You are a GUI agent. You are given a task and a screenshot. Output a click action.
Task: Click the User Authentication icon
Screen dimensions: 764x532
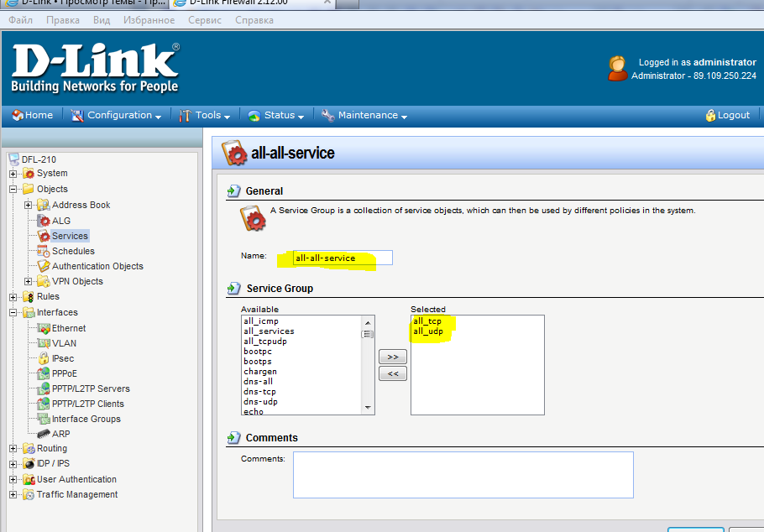[29, 480]
